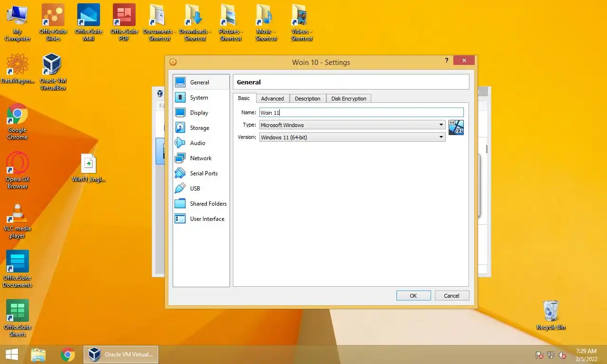Open DataWagon desktop shortcut
607x364 pixels.
tap(18, 69)
